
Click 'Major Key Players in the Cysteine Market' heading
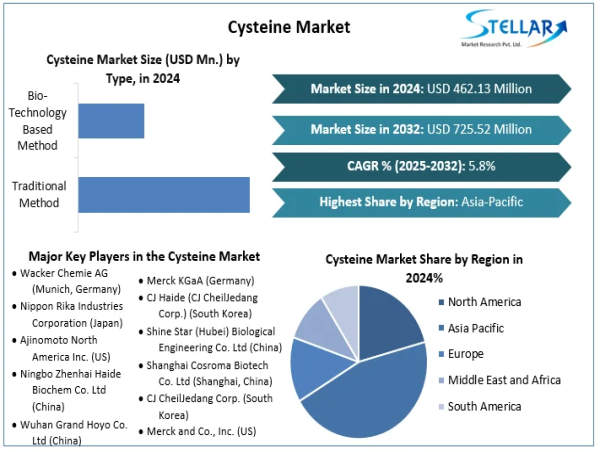click(144, 256)
